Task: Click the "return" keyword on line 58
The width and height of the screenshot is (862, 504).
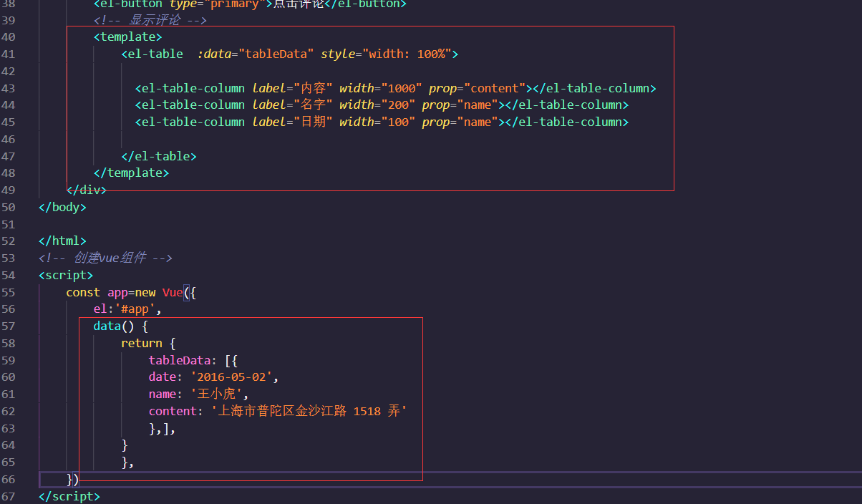Action: (x=142, y=343)
